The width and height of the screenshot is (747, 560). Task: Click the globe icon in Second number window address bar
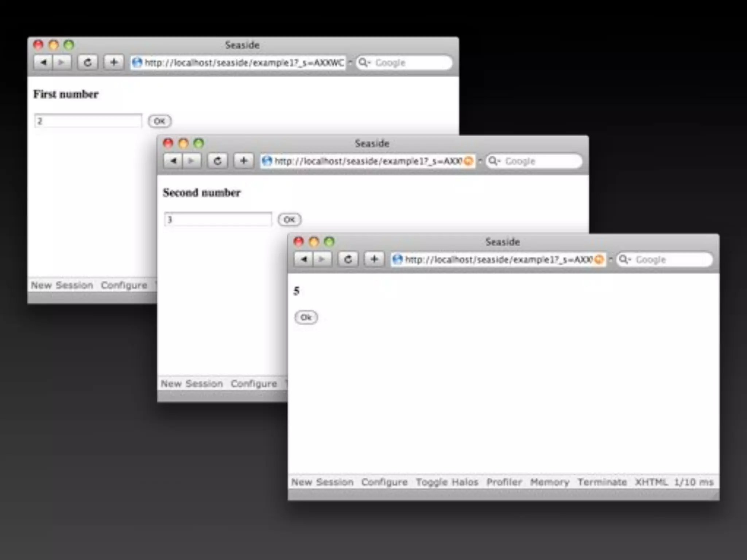267,161
